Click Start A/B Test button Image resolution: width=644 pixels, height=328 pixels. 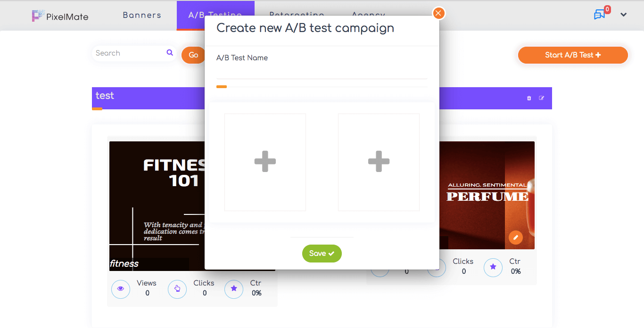573,55
